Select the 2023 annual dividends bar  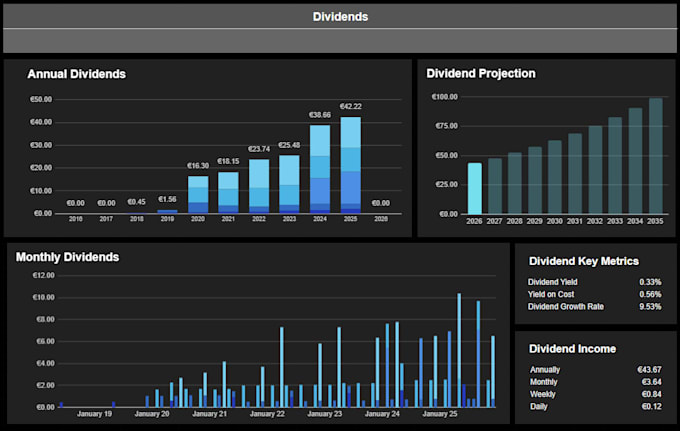[x=289, y=184]
